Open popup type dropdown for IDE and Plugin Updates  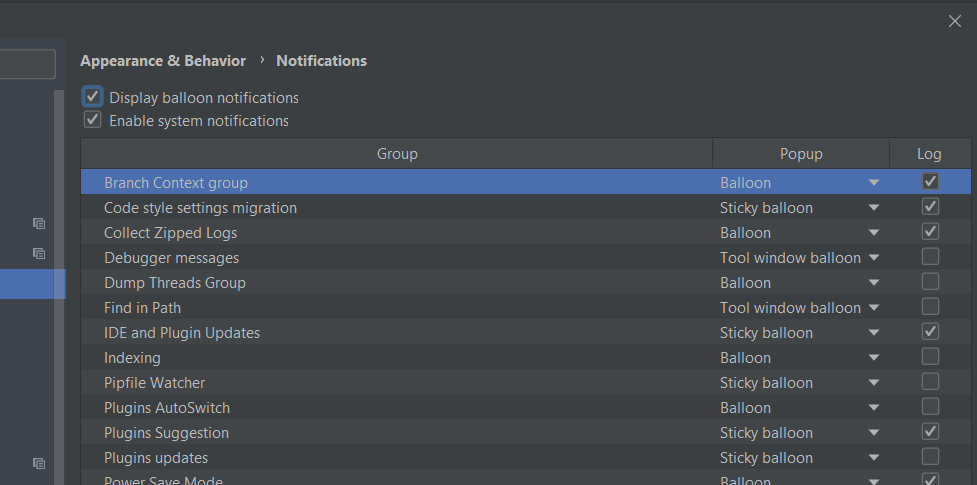click(x=873, y=333)
